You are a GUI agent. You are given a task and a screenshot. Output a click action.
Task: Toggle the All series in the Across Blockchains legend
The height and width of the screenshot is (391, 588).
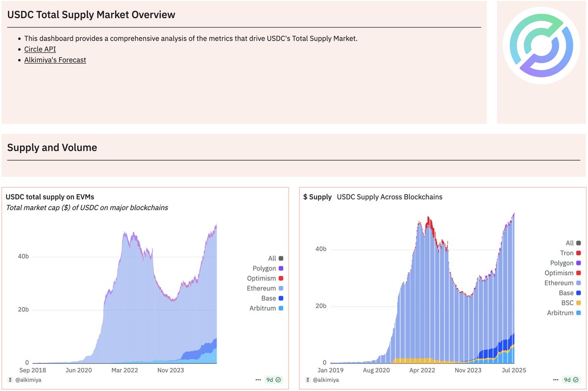click(x=573, y=243)
